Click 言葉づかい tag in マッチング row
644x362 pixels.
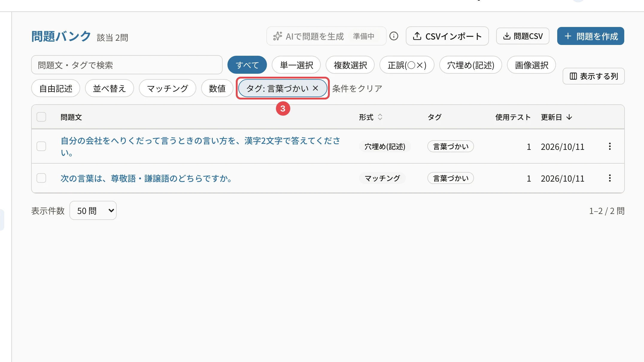pyautogui.click(x=451, y=178)
